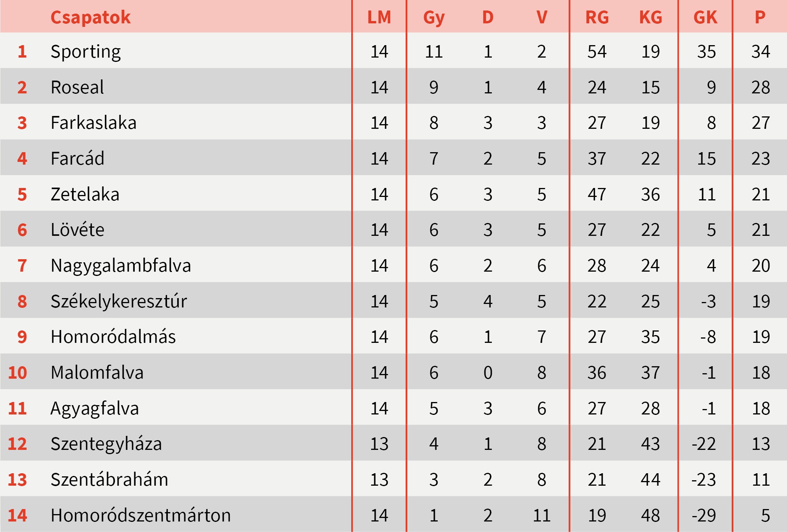
Task: Select the Homoródszentmárton team name
Action: (141, 516)
